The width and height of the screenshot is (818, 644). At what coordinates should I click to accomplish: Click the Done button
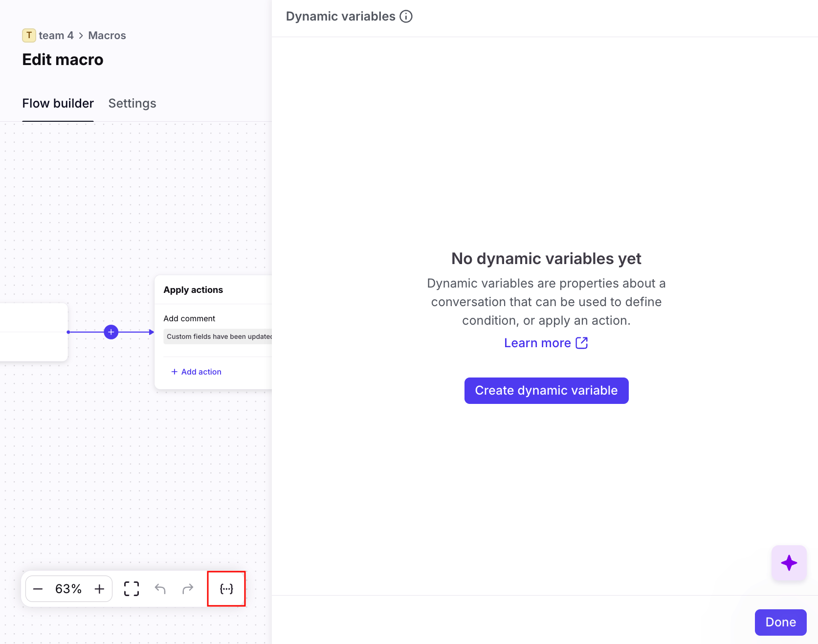(x=780, y=622)
